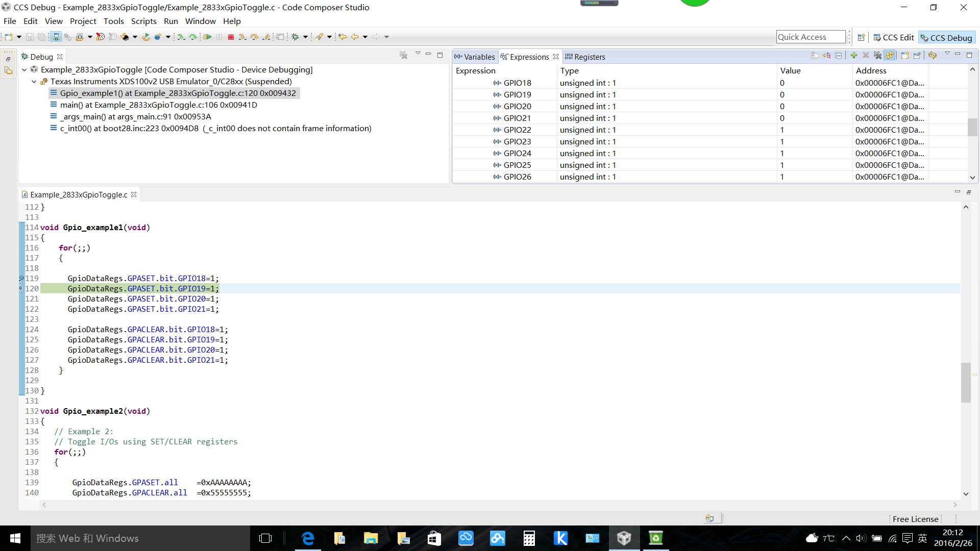The height and width of the screenshot is (551, 980).
Task: Click the Collapse All icon in Expressions view
Action: [x=838, y=55]
